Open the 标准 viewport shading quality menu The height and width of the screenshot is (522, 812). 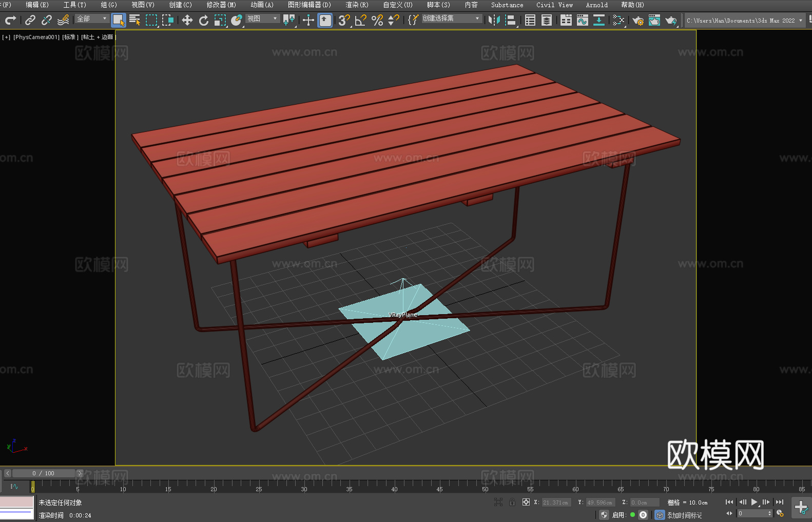pos(70,37)
